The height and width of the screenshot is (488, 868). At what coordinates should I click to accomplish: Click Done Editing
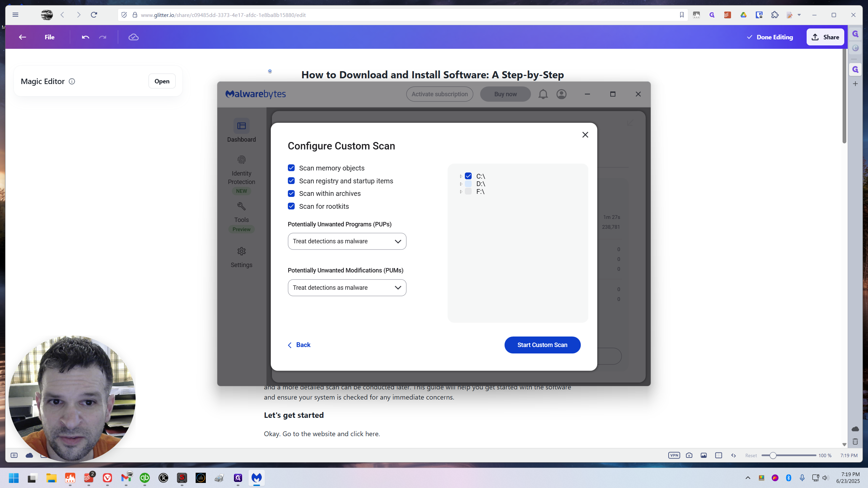(x=770, y=37)
